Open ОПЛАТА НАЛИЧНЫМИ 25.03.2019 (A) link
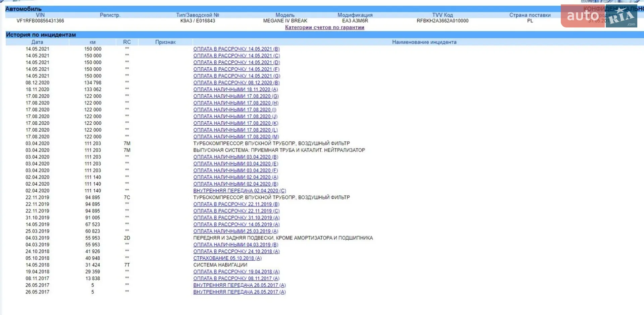The width and height of the screenshot is (644, 315). (236, 231)
